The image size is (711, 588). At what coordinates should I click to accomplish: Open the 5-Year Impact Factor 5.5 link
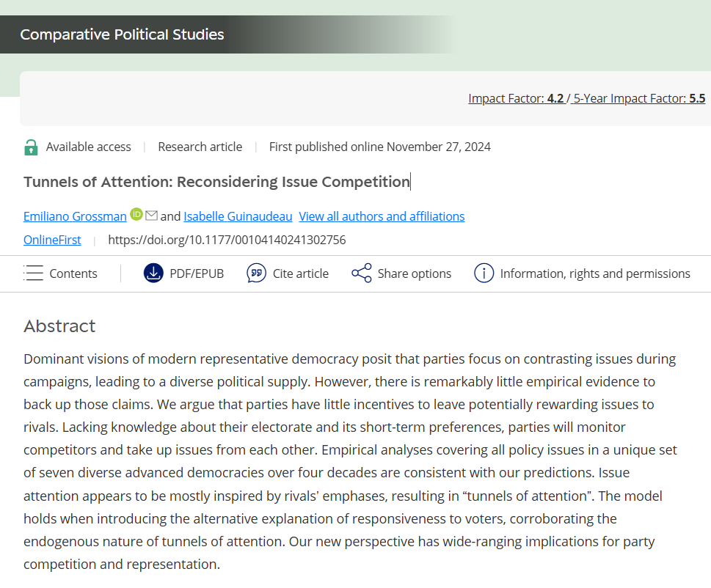pos(639,98)
